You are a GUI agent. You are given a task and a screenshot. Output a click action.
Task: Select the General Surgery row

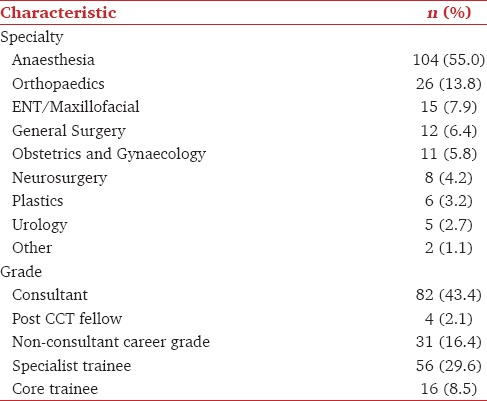pos(243,131)
